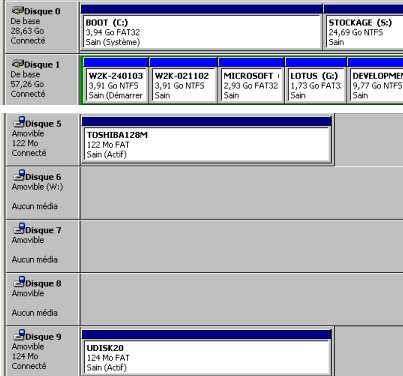Select the STOCKAGE (S:) NTFS partition
The image size is (403, 376).
click(364, 32)
